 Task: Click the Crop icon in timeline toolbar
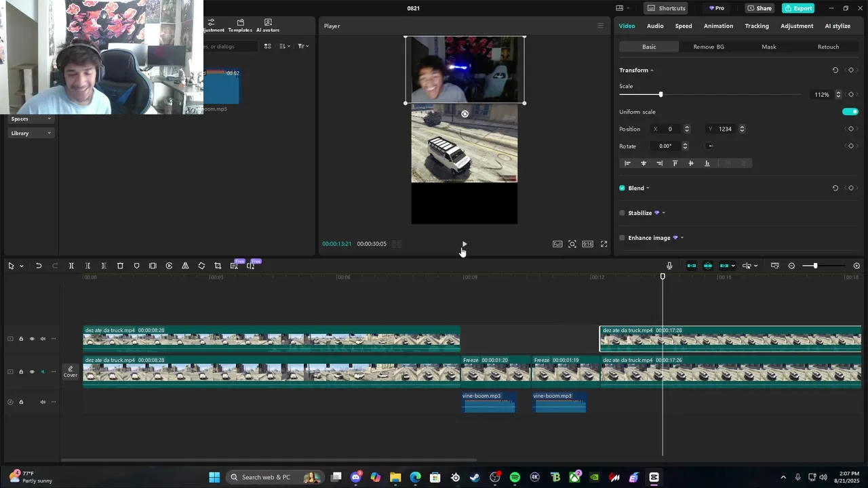[x=218, y=266]
